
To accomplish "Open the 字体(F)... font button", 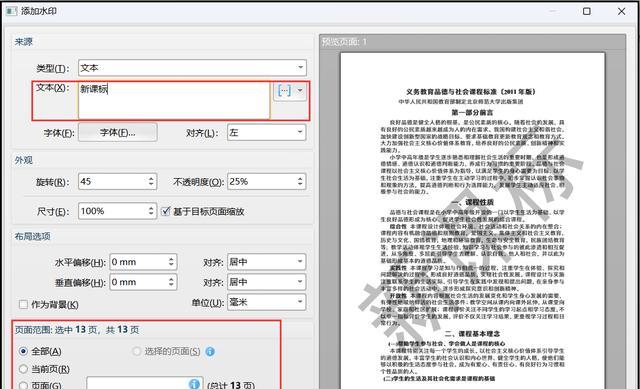I will [118, 133].
